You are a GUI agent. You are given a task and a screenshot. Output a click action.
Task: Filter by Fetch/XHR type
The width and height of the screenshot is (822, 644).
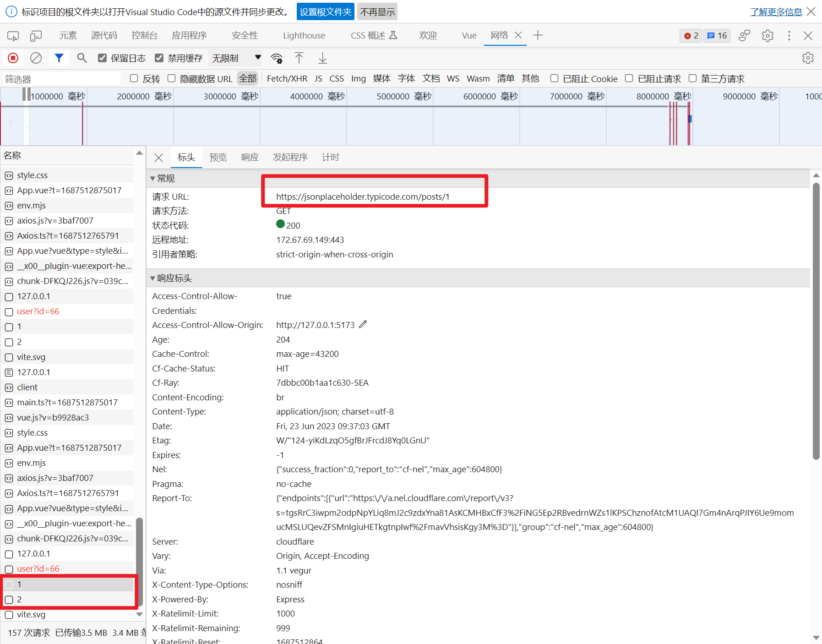click(x=287, y=78)
